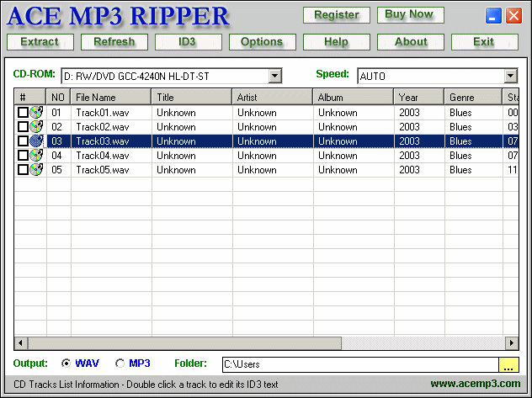Open the About dialog
Viewport: 532px width, 398px height.
point(411,42)
